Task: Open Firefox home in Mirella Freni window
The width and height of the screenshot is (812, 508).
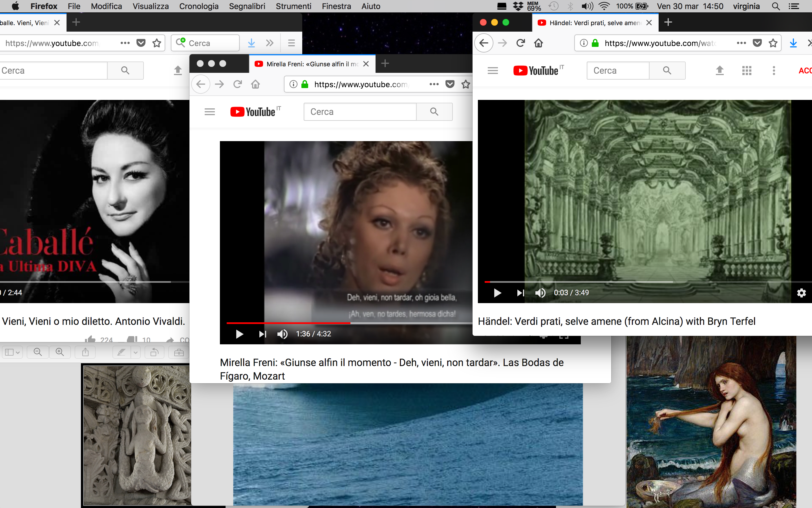Action: (256, 84)
